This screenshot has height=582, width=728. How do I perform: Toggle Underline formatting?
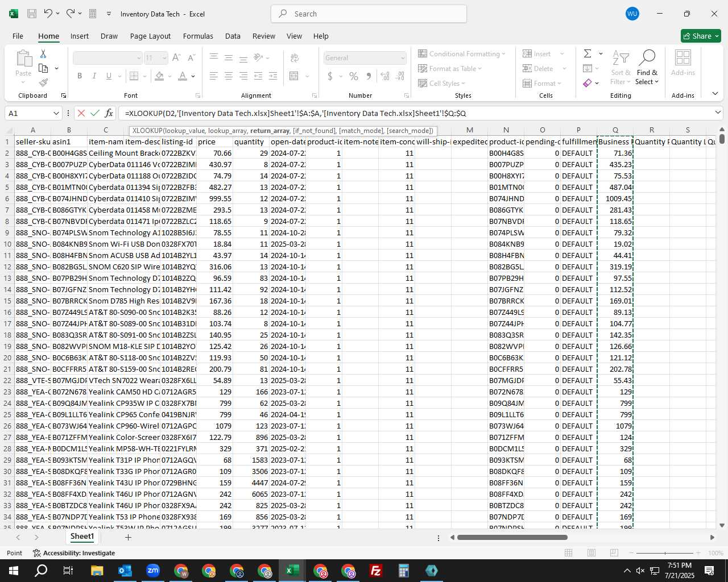click(109, 76)
